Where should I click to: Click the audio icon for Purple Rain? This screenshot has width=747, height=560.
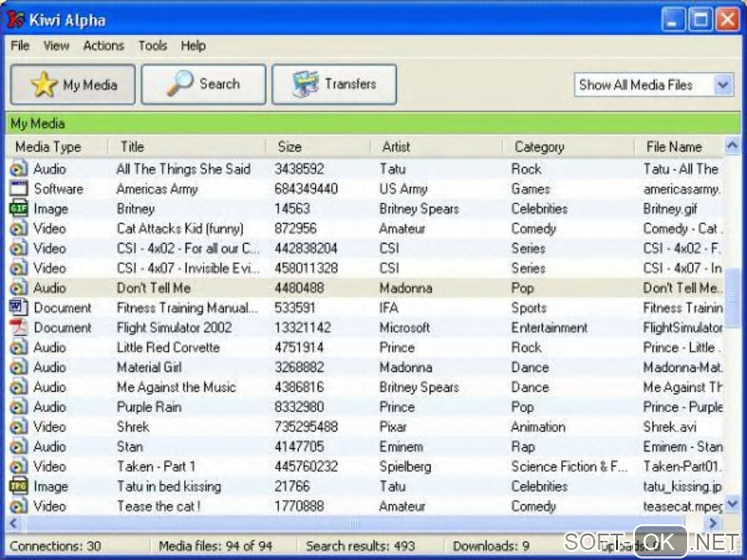(x=18, y=407)
